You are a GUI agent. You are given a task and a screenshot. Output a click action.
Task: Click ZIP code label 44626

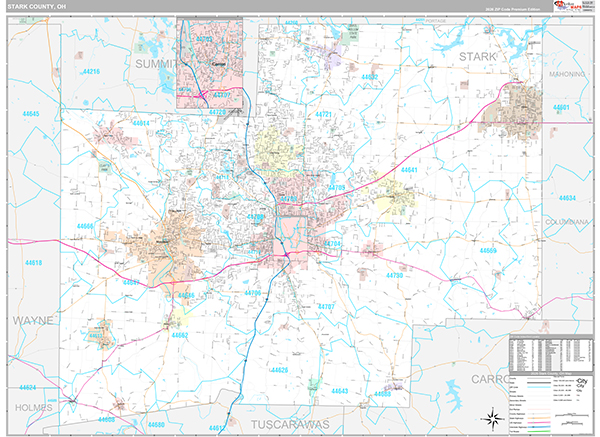[x=279, y=370]
